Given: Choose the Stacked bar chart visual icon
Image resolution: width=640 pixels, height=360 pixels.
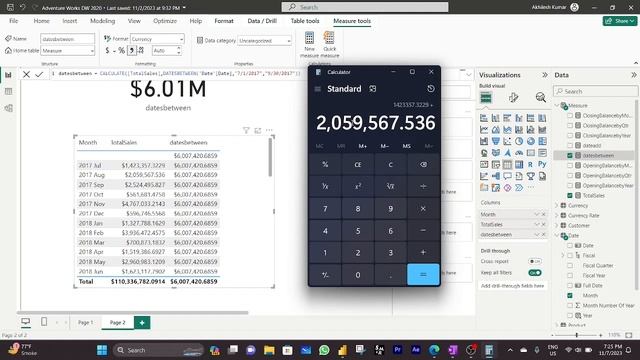Looking at the screenshot, I should (x=484, y=118).
